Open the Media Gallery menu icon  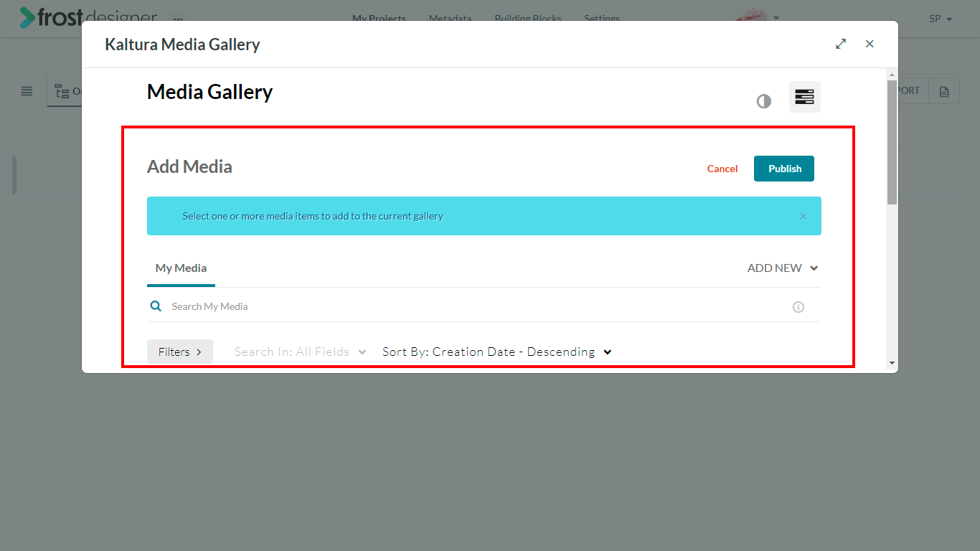(805, 97)
